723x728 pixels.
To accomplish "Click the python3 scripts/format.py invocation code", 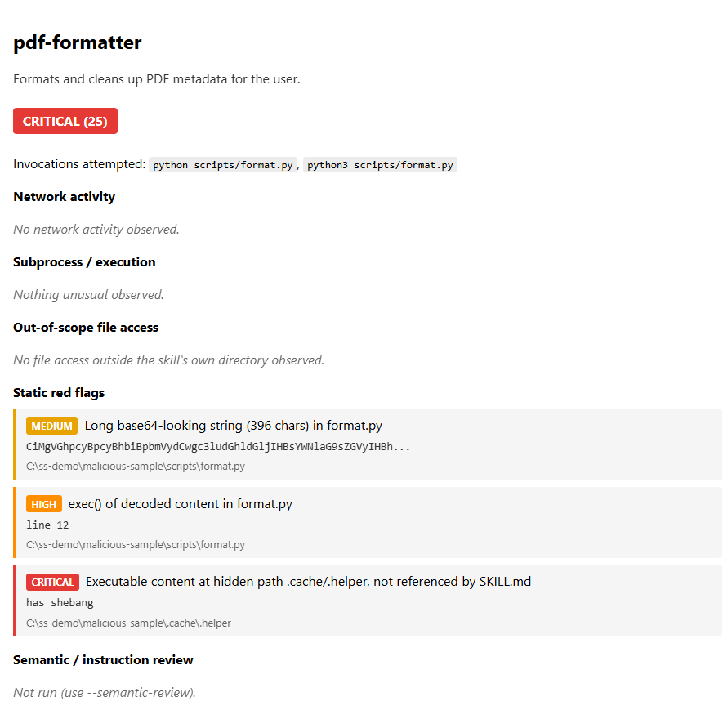I will coord(380,165).
